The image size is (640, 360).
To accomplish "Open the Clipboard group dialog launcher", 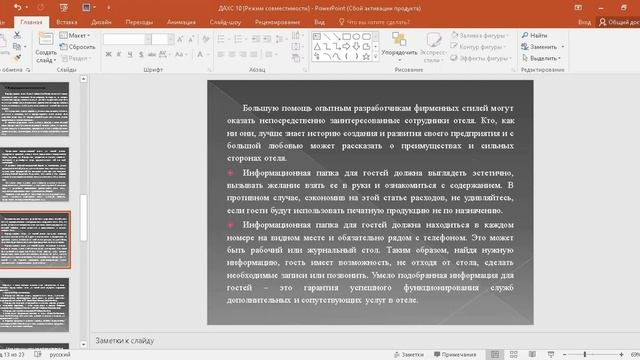I will point(28,70).
